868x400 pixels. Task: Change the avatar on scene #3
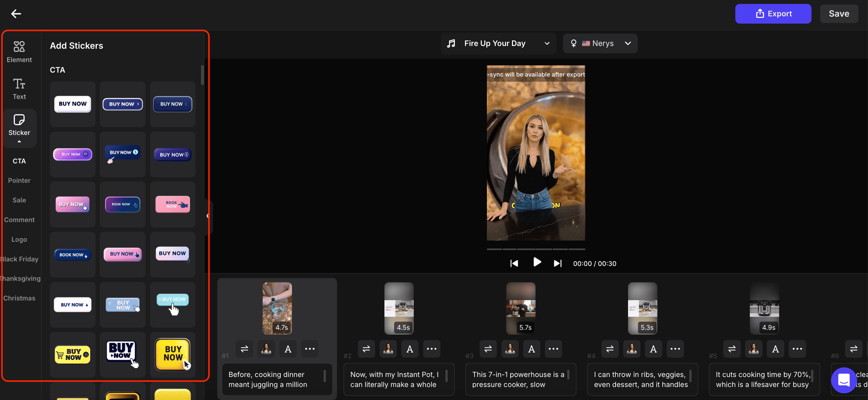tap(510, 349)
